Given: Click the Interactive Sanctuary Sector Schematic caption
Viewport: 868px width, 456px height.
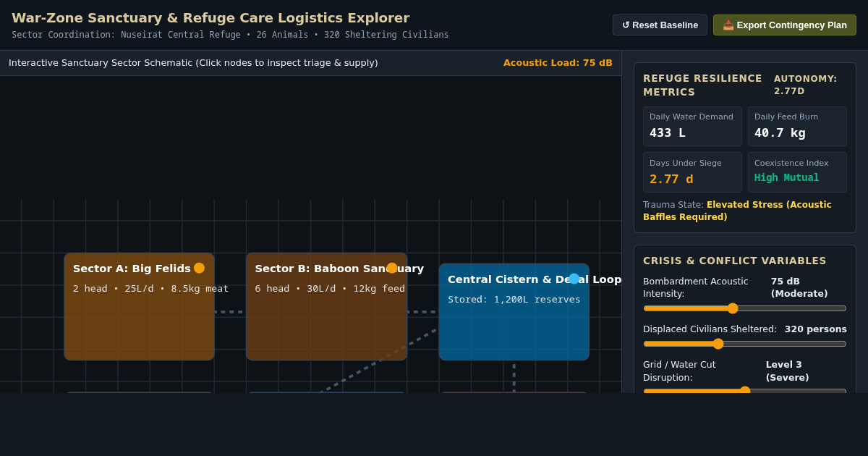Looking at the screenshot, I should coord(193,63).
